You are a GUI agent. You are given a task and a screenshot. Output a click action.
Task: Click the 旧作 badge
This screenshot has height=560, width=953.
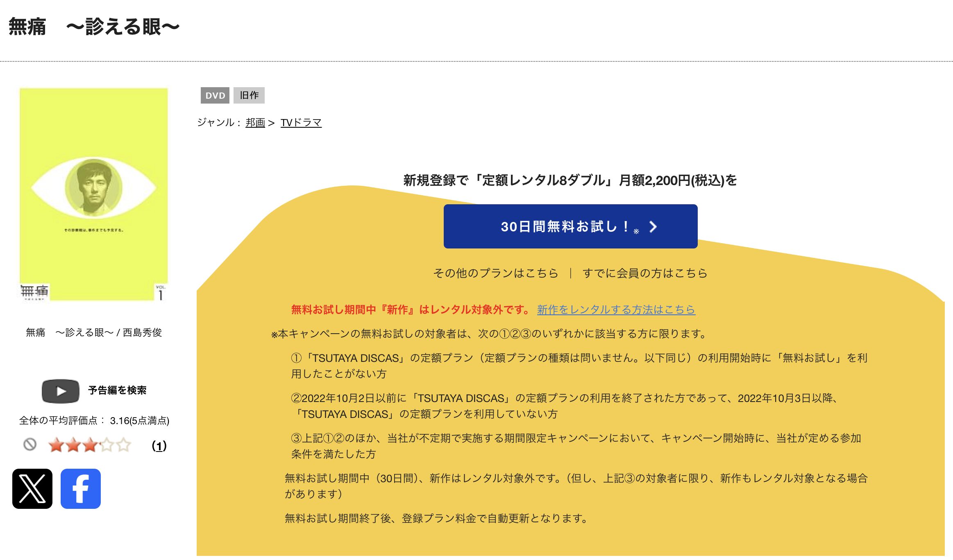tap(249, 95)
